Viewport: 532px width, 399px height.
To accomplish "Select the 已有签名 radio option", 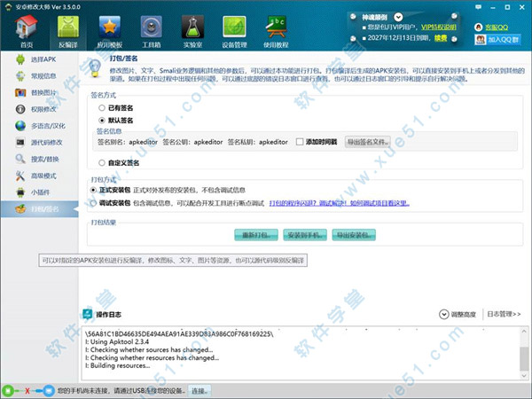I will [102, 108].
